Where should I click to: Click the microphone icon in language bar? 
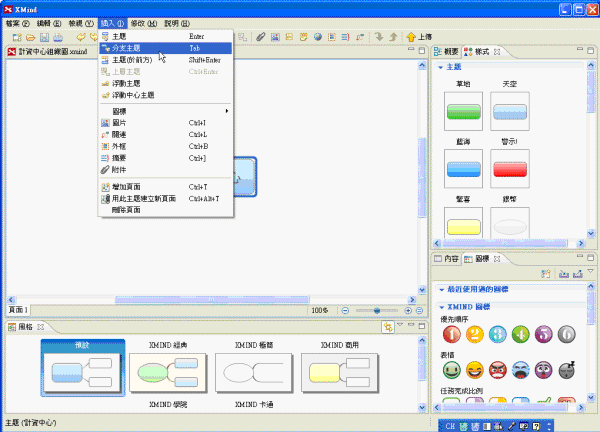tap(512, 426)
